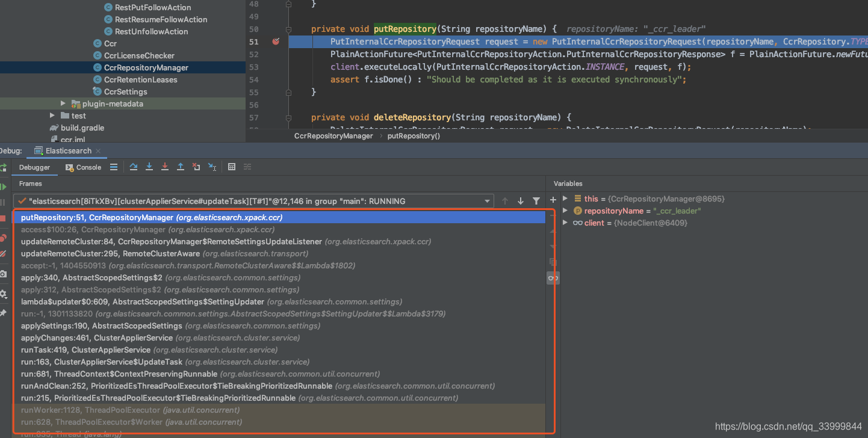Image resolution: width=868 pixels, height=438 pixels.
Task: Open the Evaluate Expression calculator icon
Action: [x=232, y=167]
